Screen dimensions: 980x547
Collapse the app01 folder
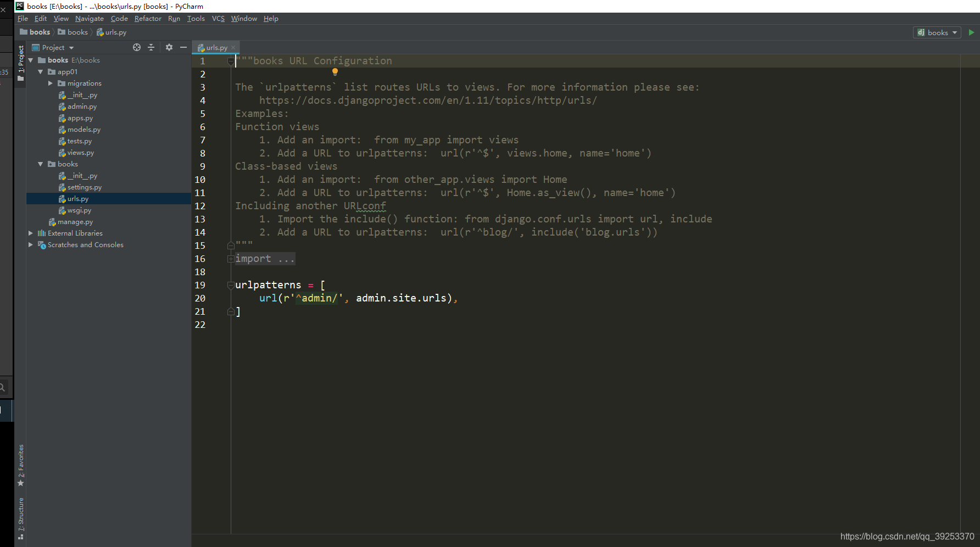pyautogui.click(x=41, y=72)
